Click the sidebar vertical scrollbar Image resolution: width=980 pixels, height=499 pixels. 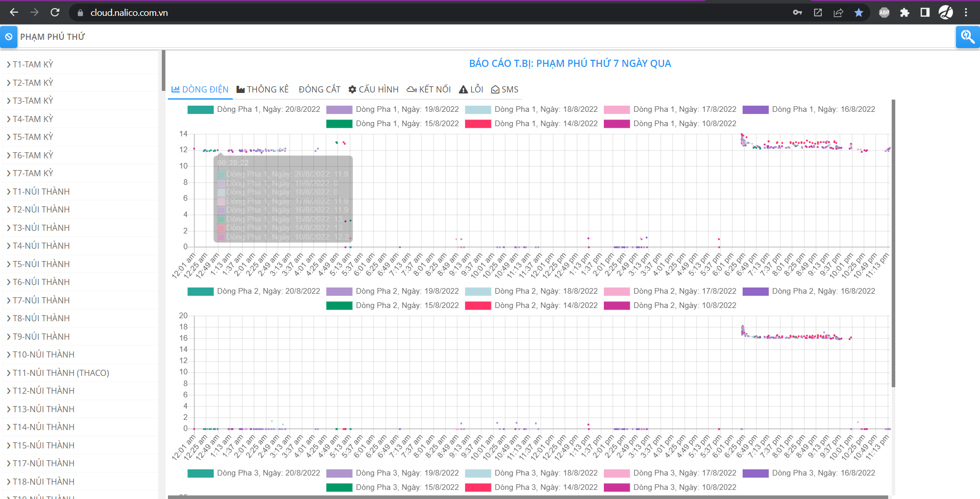click(x=163, y=70)
